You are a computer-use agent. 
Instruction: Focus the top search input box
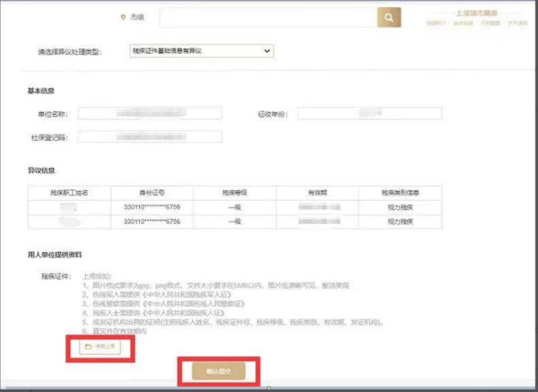tap(269, 17)
